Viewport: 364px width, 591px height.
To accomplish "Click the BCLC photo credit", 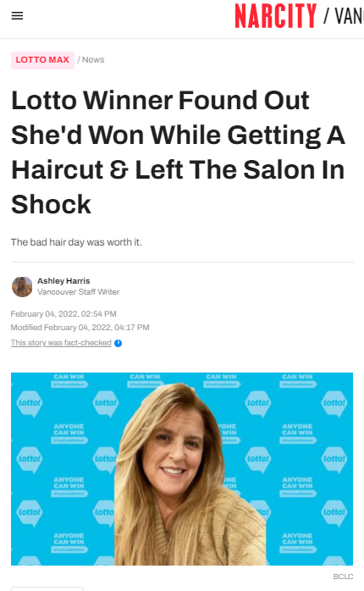I will [343, 577].
